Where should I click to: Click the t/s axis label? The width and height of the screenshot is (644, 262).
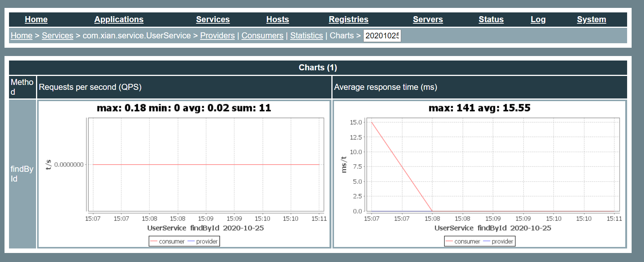coord(48,165)
